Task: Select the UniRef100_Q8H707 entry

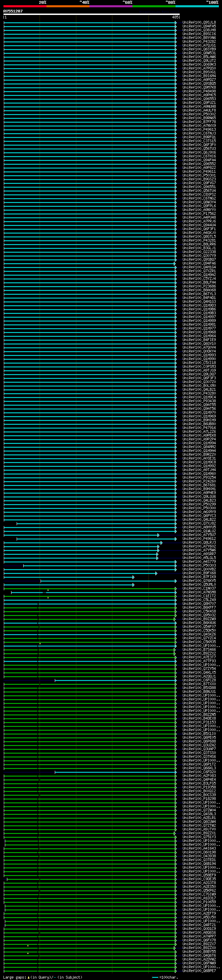Action: click(199, 604)
